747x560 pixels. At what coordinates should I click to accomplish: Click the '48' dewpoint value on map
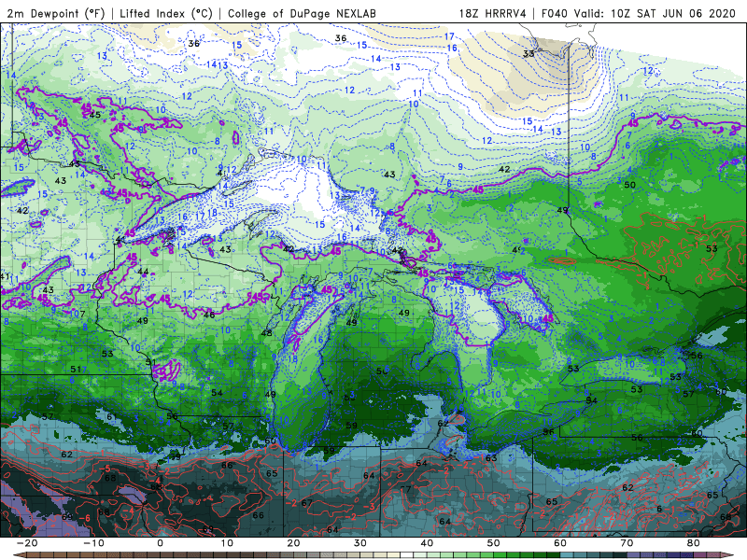(266, 333)
